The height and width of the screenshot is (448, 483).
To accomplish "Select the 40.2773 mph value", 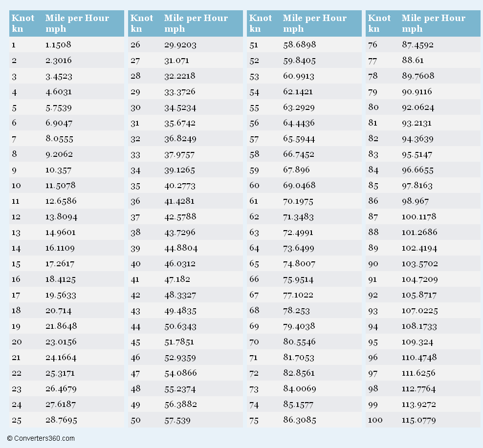I will (180, 186).
